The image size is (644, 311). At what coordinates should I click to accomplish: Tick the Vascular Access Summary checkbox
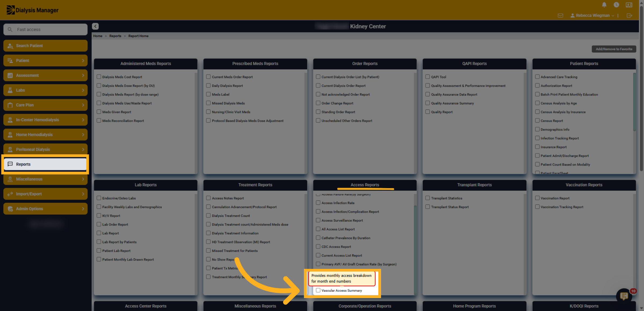[318, 290]
